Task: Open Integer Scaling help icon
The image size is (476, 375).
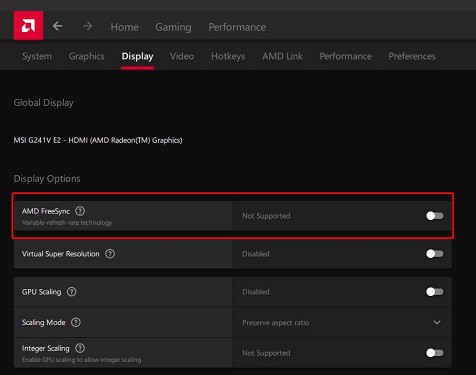Action: [80, 348]
